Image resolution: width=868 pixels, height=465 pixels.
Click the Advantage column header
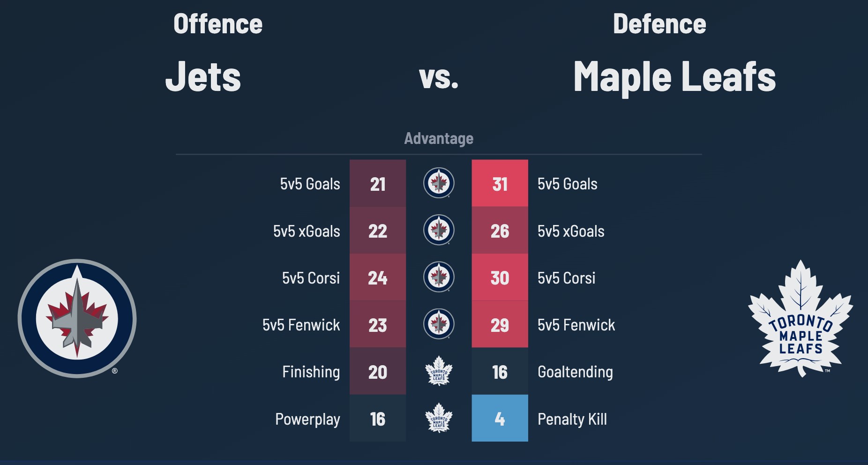pos(439,138)
